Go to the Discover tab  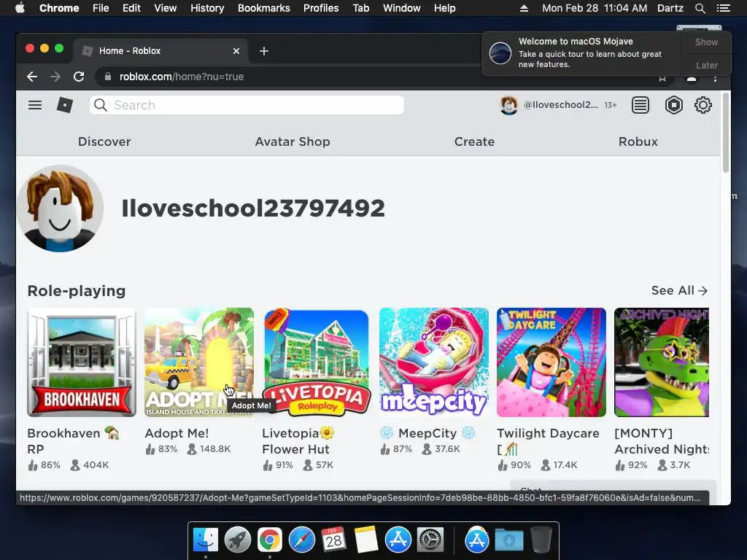coord(104,141)
